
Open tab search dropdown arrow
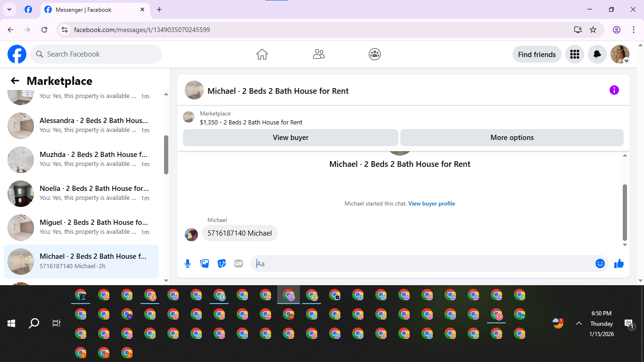(9, 9)
